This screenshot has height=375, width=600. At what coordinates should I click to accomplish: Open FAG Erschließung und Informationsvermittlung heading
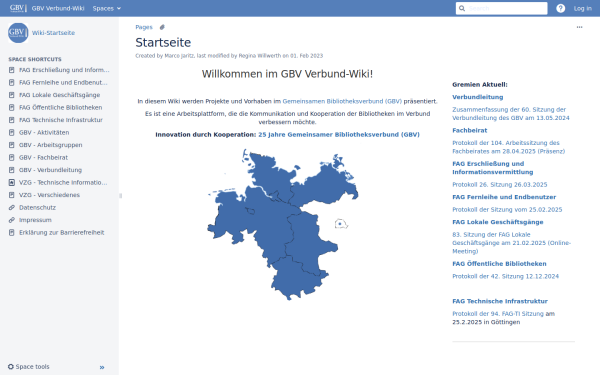pyautogui.click(x=492, y=168)
